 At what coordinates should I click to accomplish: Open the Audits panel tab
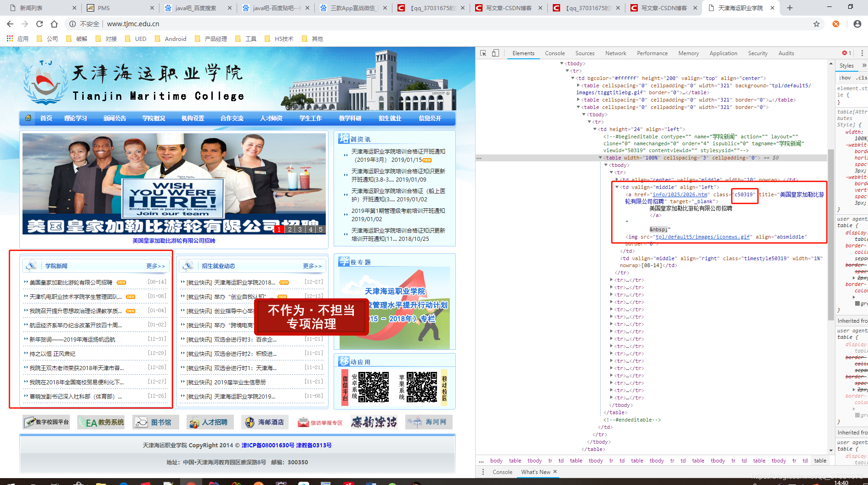[x=786, y=53]
